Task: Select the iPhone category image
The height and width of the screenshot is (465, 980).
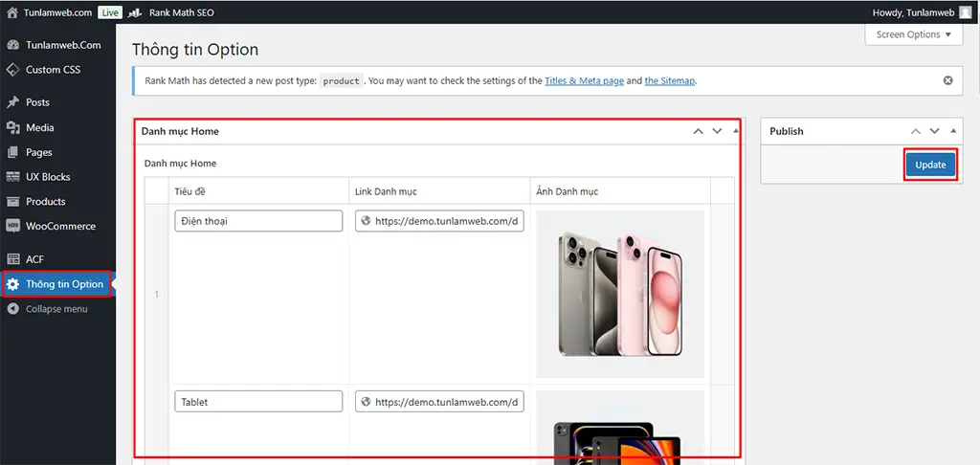Action: 620,294
